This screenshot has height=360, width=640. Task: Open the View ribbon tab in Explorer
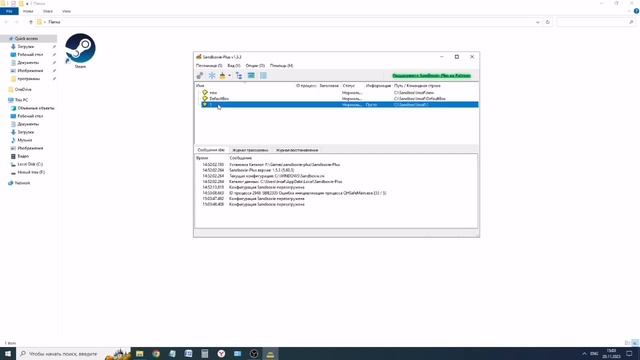tap(66, 11)
